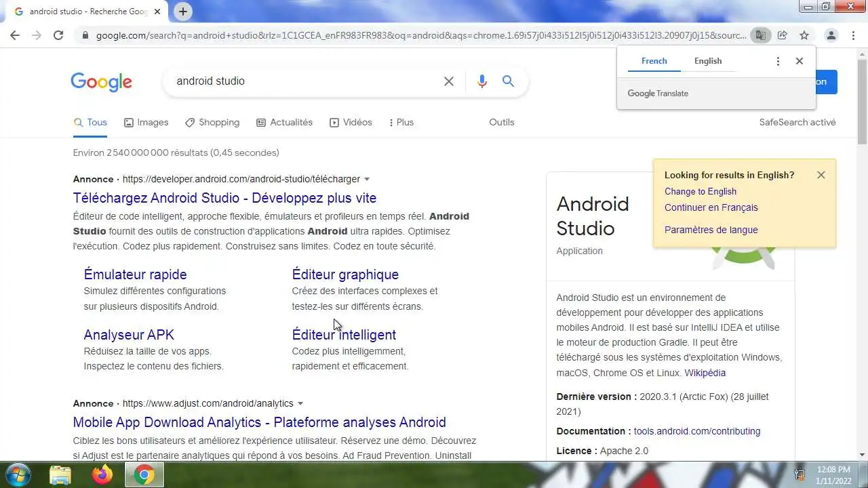Screen dimensions: 868x488
Task: Share this page icon in address bar
Action: click(782, 35)
